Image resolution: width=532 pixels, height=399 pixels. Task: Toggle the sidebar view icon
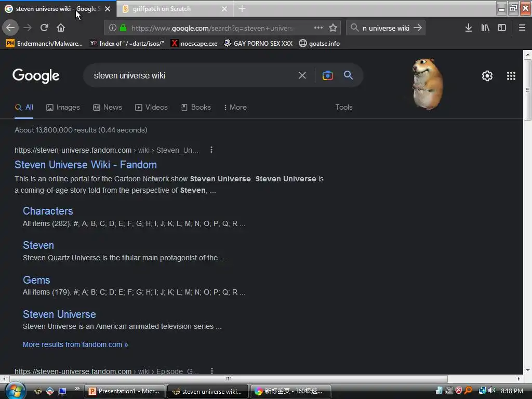click(x=502, y=28)
